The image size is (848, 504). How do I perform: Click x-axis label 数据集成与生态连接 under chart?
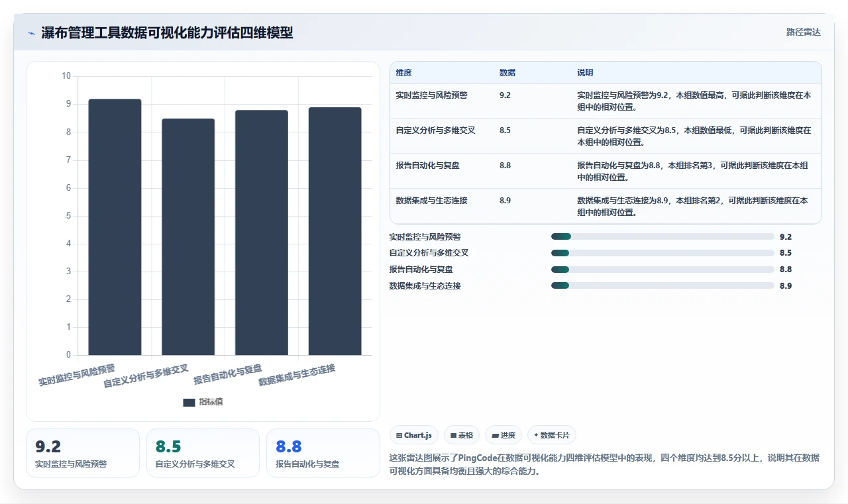tap(297, 375)
